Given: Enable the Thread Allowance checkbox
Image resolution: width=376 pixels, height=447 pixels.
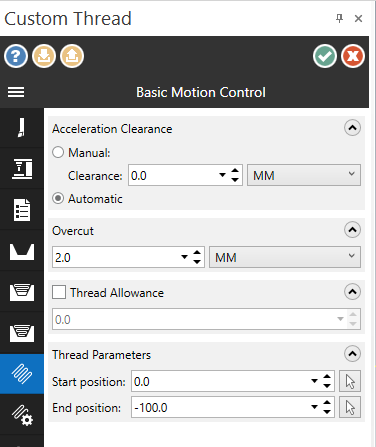Looking at the screenshot, I should point(59,292).
